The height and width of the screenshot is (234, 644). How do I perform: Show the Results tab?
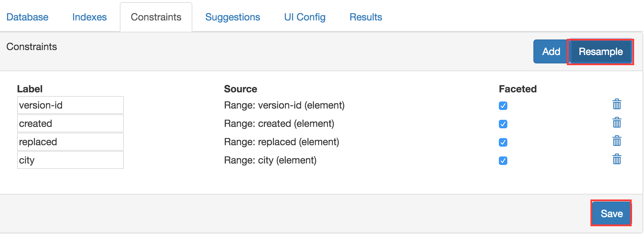(366, 17)
